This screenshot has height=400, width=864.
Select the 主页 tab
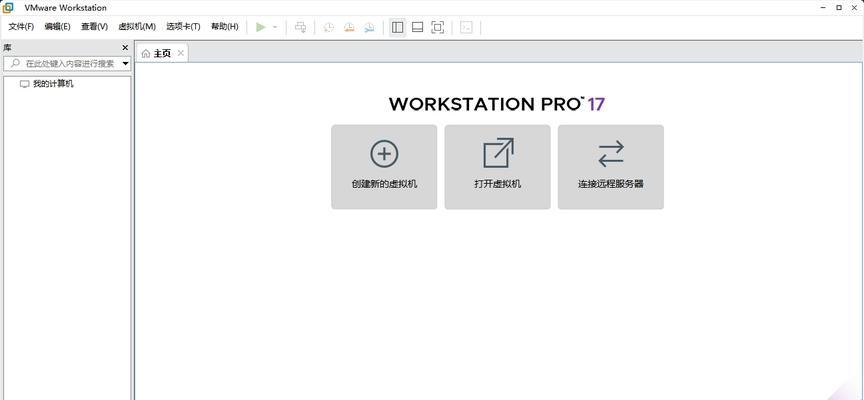click(162, 53)
